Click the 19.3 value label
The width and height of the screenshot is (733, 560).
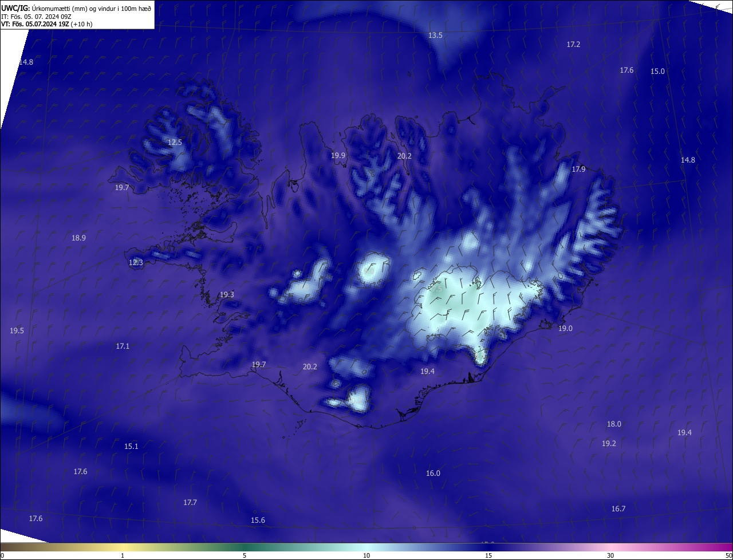(x=227, y=295)
